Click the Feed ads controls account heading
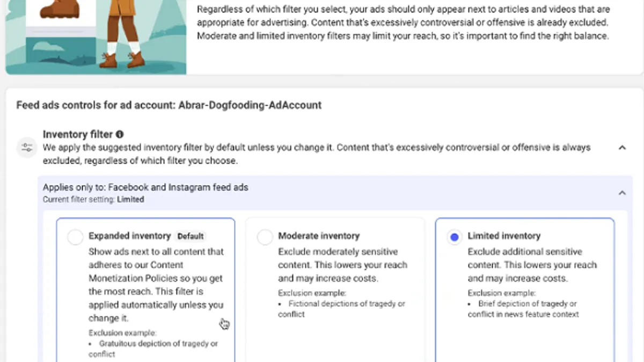644x362 pixels. (x=169, y=105)
